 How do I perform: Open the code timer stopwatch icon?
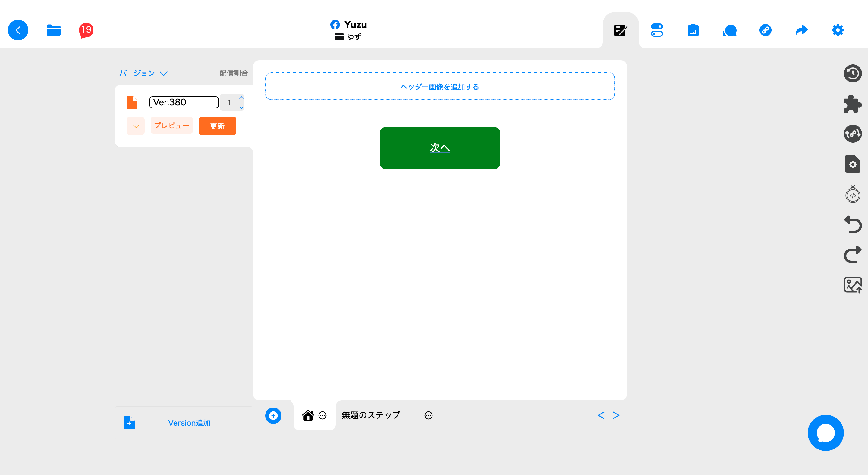coord(853,194)
